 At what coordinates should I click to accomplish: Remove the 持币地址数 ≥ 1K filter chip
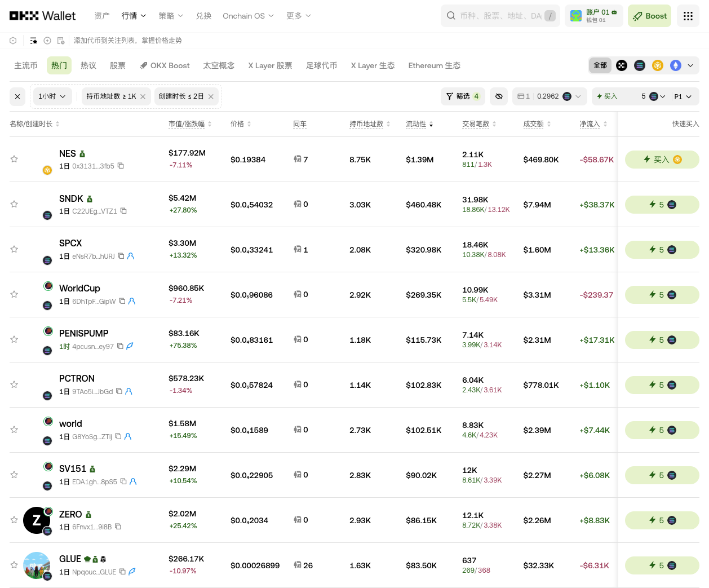(143, 96)
